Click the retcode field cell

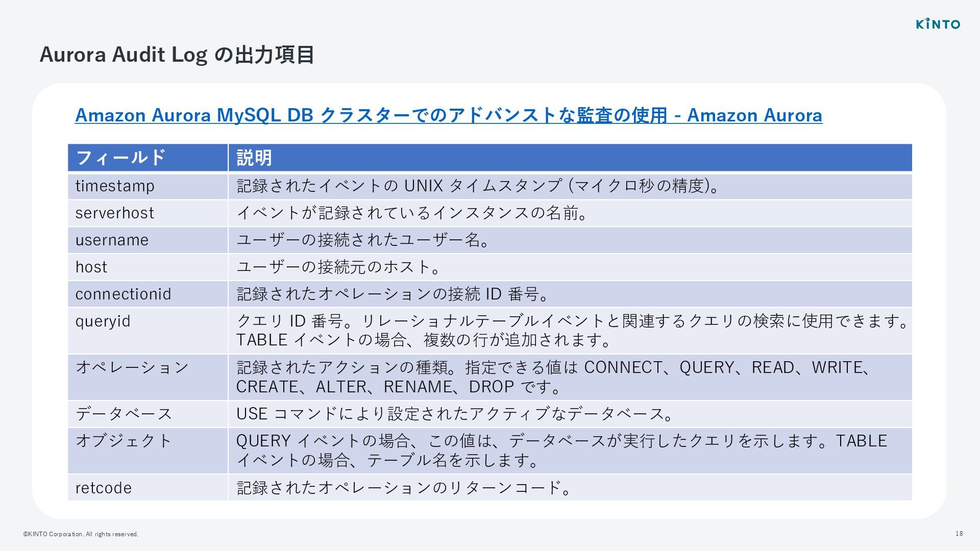tap(148, 488)
